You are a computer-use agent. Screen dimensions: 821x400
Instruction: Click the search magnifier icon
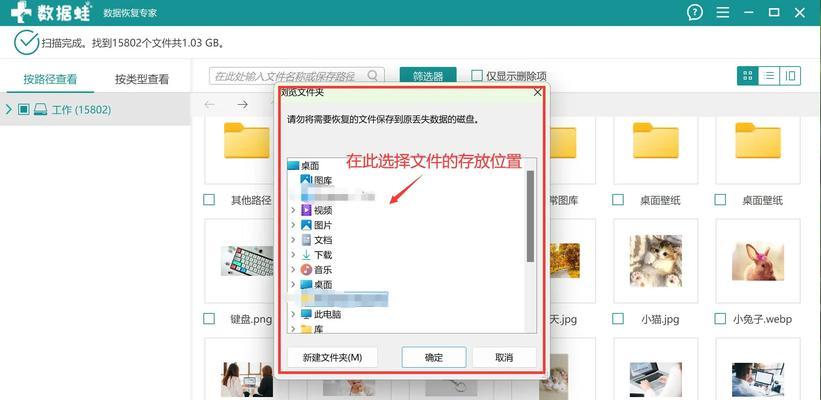(x=372, y=76)
